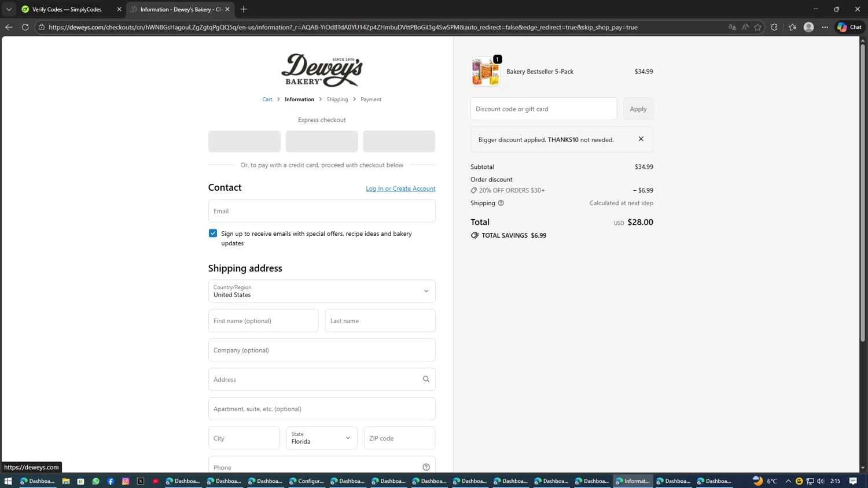Click the Email input field

[x=322, y=211]
